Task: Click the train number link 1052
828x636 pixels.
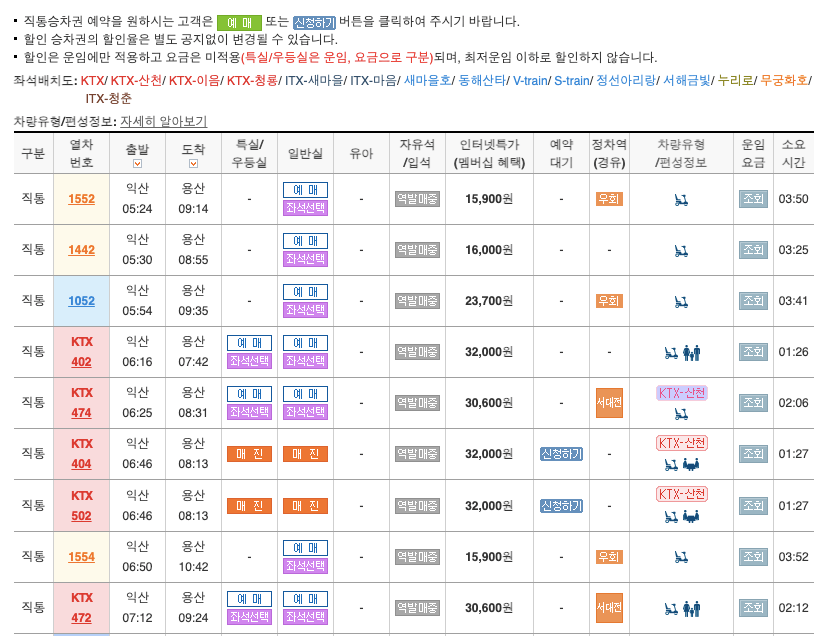Action: click(80, 302)
